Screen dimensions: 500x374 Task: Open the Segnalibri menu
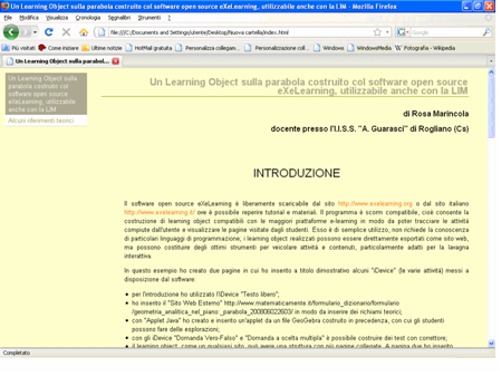(x=119, y=18)
